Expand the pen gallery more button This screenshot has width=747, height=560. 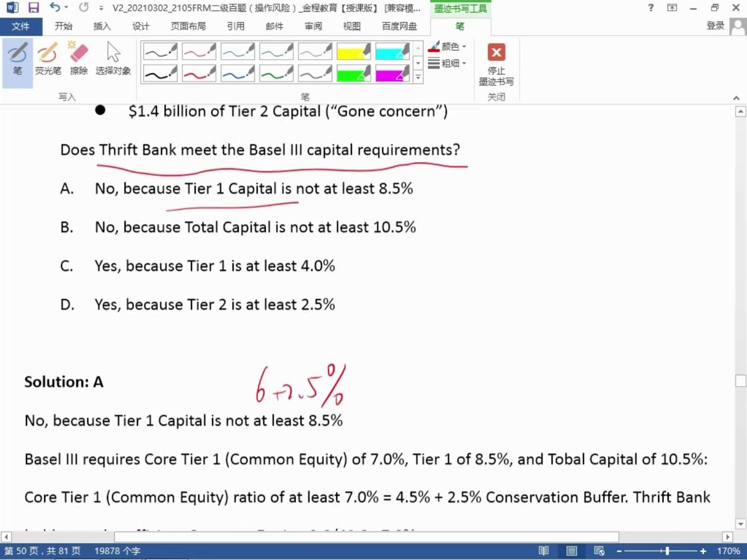coord(418,77)
